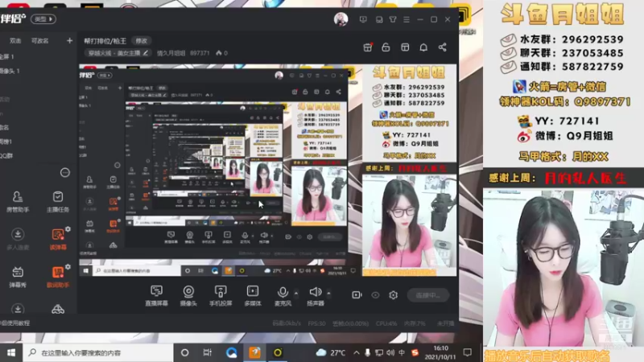Image resolution: width=644 pixels, height=362 pixels.
Task: Add 直播屏幕 screen capture source
Action: [156, 295]
